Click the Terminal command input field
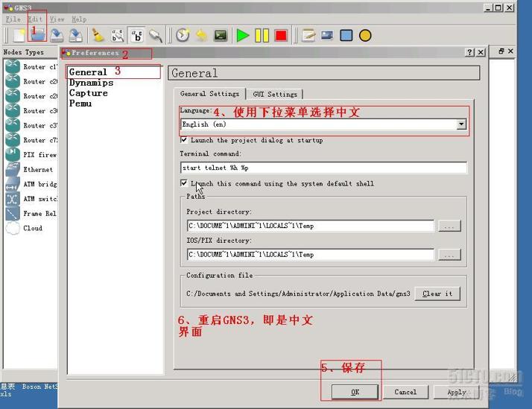The width and height of the screenshot is (532, 409). (x=323, y=168)
